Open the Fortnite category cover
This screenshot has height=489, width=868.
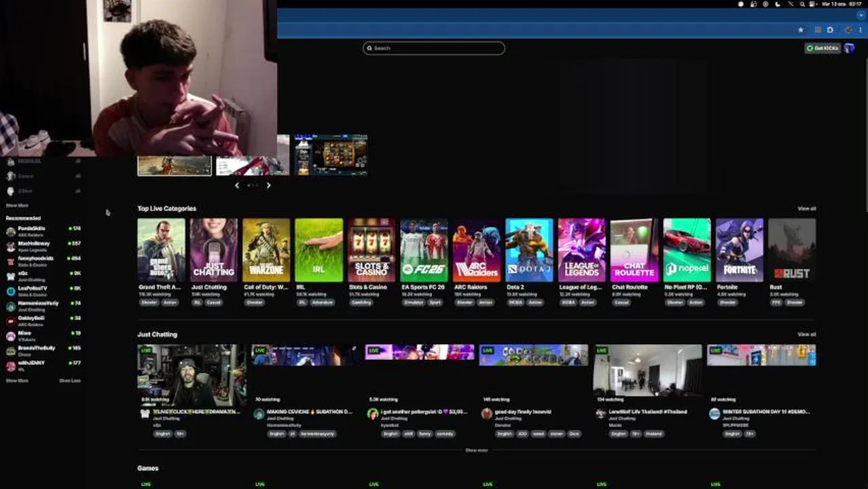(740, 250)
